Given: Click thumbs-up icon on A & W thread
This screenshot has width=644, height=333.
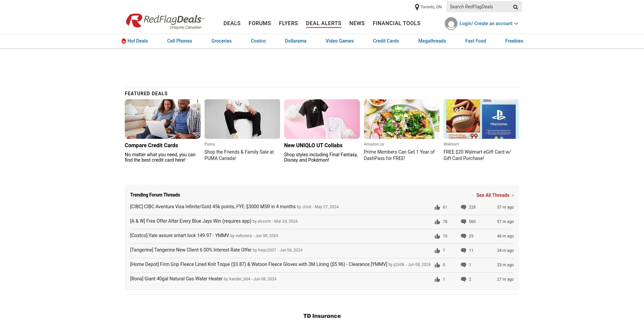Looking at the screenshot, I should coord(437,222).
